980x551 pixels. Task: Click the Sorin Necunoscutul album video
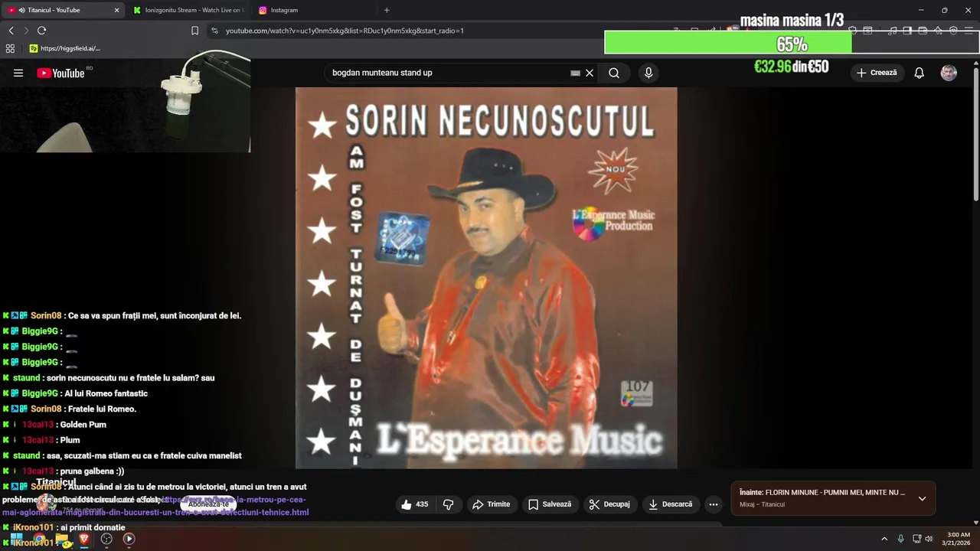(486, 277)
